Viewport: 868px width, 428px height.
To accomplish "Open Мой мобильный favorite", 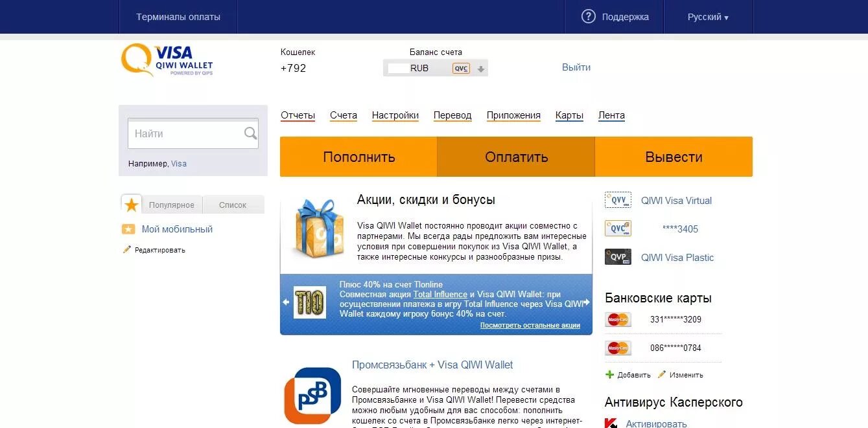I will point(177,229).
